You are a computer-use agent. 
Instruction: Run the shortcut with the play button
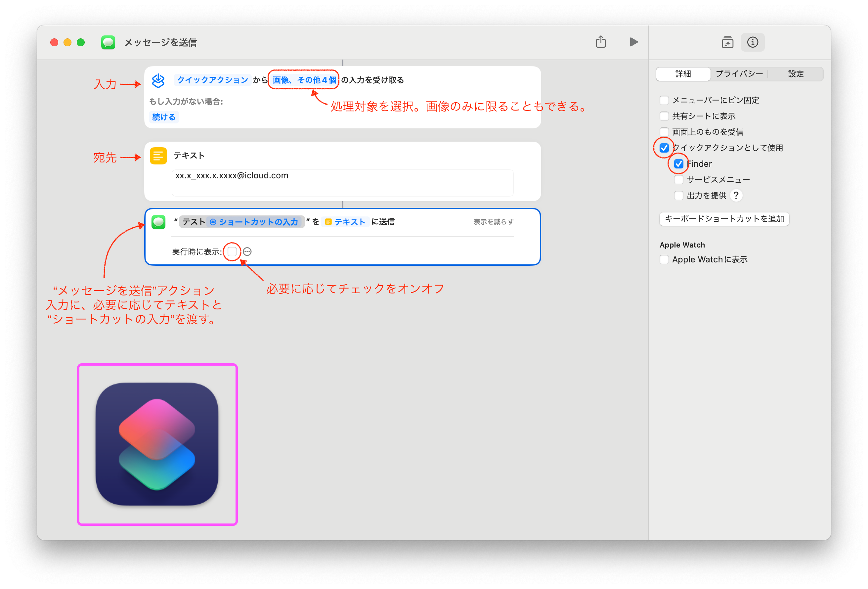pyautogui.click(x=633, y=42)
